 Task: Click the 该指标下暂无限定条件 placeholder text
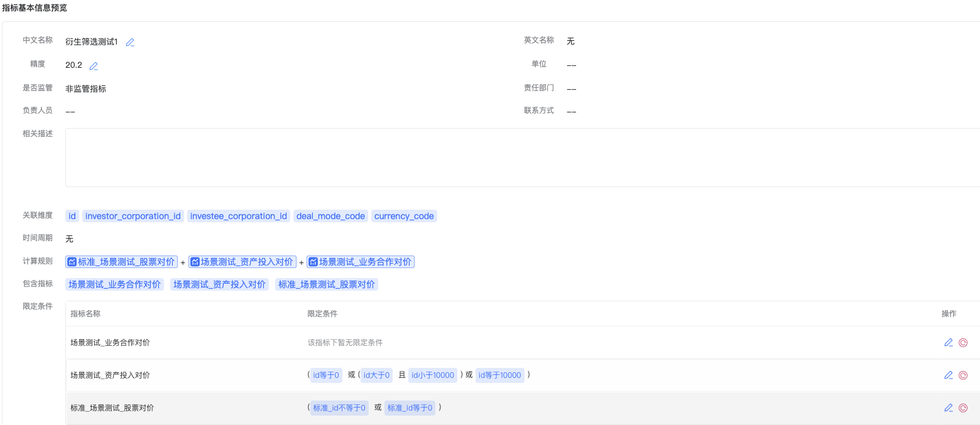[345, 343]
